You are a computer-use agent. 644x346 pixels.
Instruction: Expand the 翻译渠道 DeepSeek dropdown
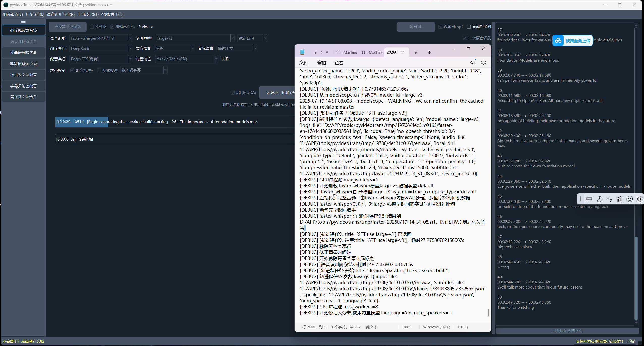[101, 48]
